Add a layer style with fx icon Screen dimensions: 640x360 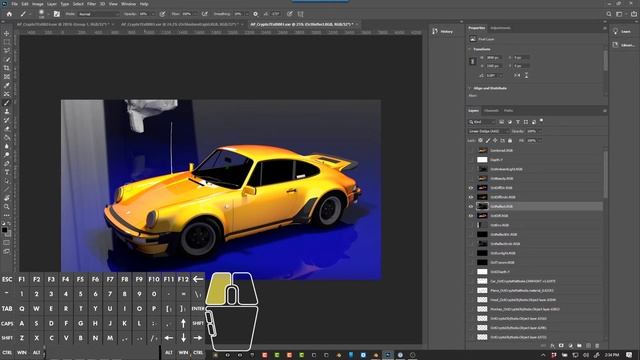pyautogui.click(x=552, y=346)
